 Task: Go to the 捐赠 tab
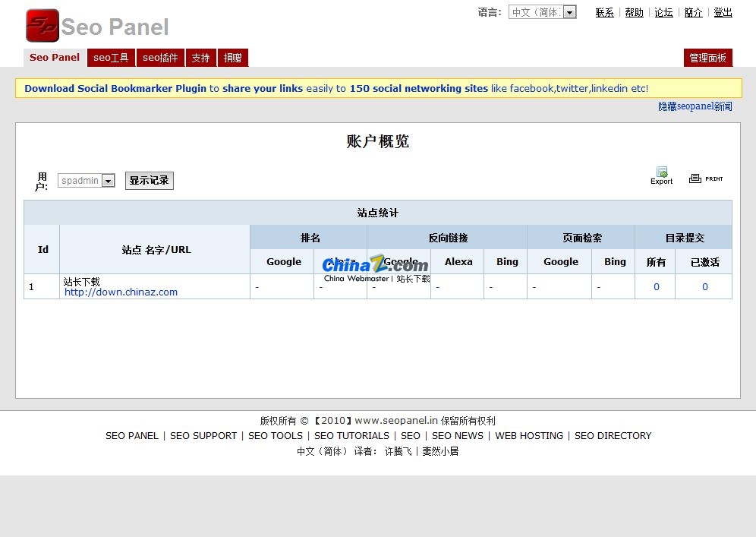[x=232, y=58]
